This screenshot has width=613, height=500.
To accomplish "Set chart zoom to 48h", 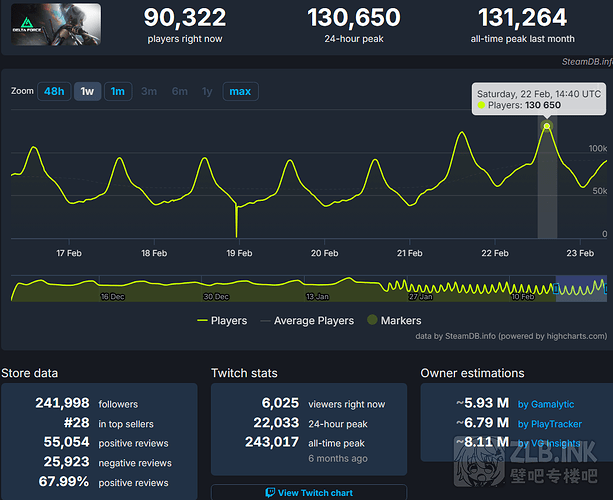I will (54, 91).
